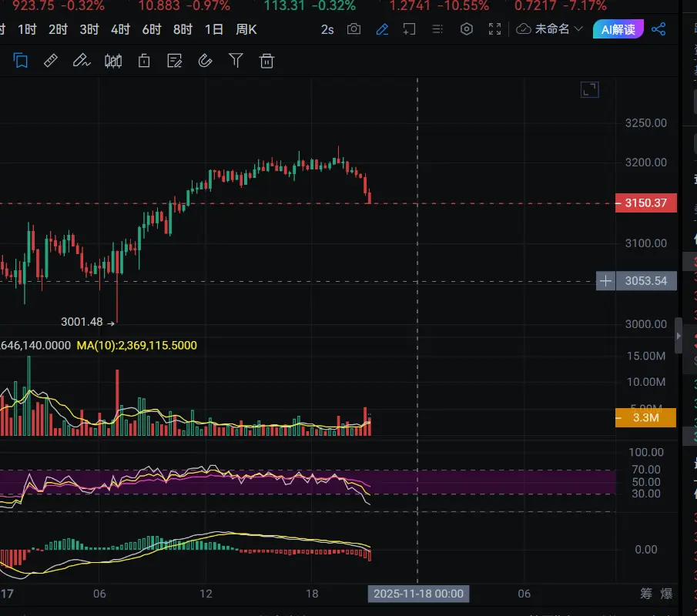Open the candlestick pattern tool
The height and width of the screenshot is (616, 697).
coord(113,60)
